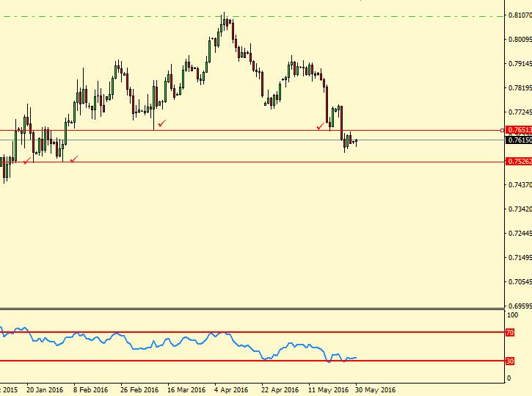Select the RSI oversold 30 red line
The width and height of the screenshot is (532, 396).
[x=252, y=361]
